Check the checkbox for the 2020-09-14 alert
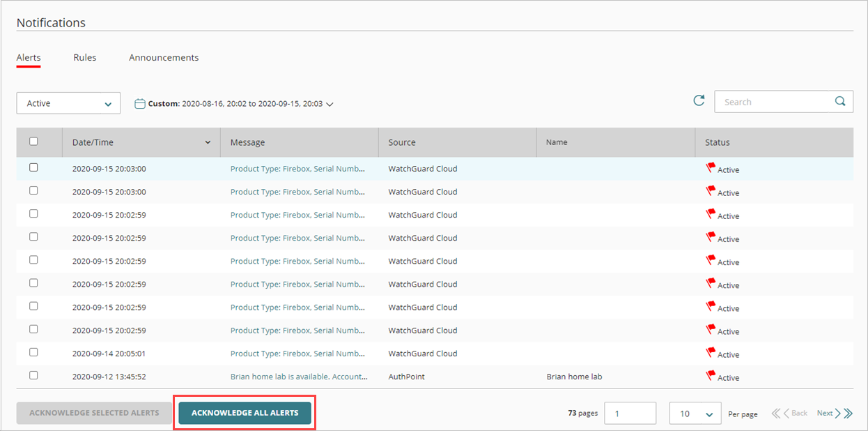This screenshot has height=431, width=868. (33, 352)
